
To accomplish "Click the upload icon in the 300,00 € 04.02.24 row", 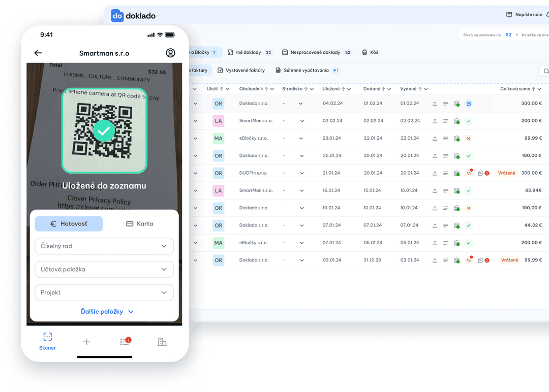I will [x=435, y=104].
